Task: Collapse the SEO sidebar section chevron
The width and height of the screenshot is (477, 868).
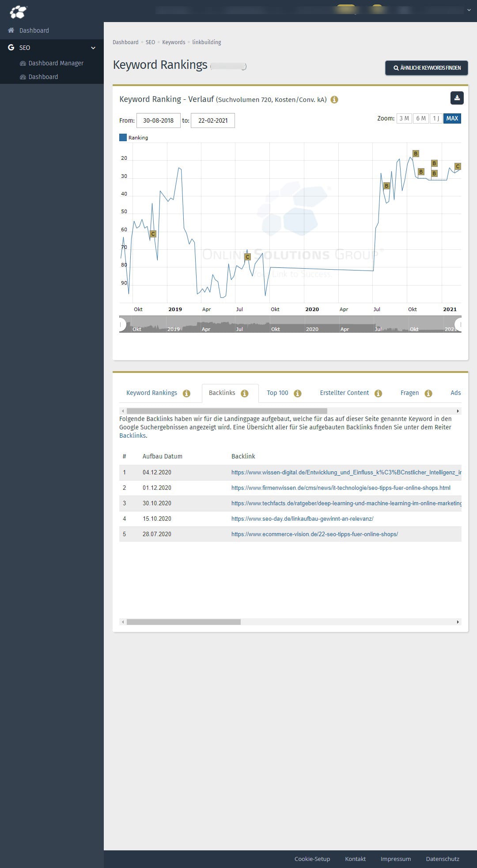Action: (x=93, y=48)
